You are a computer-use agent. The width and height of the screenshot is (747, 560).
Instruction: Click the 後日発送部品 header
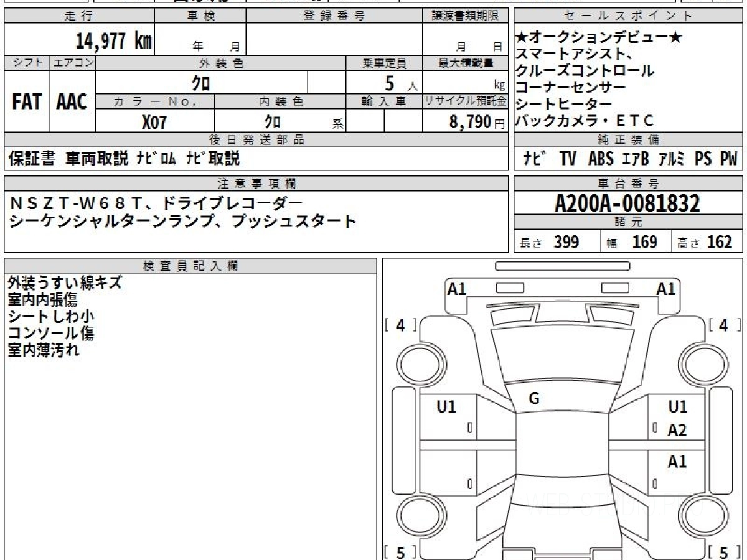coord(256,140)
